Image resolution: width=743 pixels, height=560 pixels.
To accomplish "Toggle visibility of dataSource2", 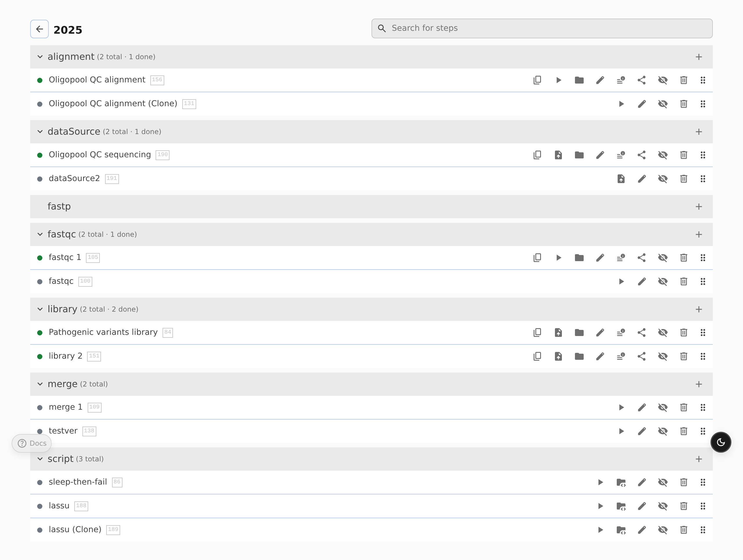I will (x=663, y=179).
